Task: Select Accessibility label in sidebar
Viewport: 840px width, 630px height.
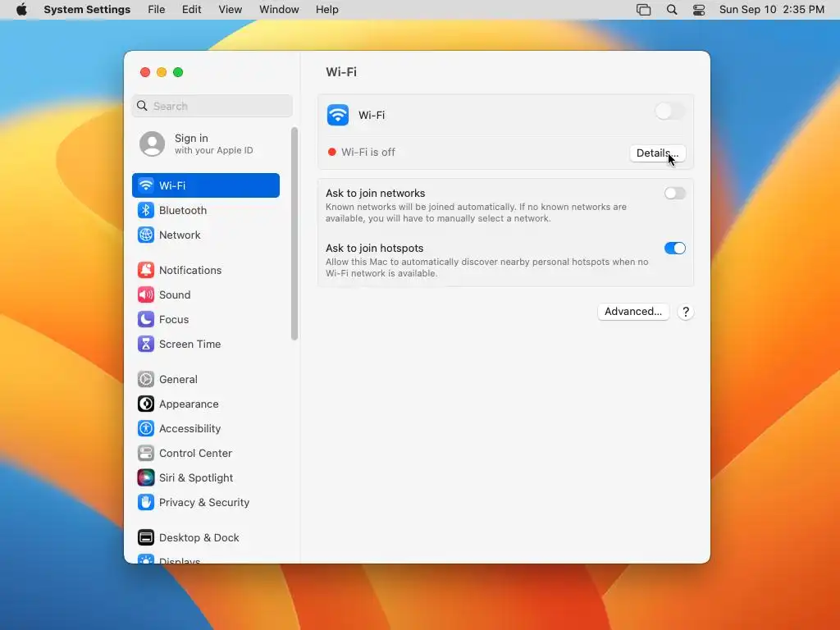Action: coord(189,428)
